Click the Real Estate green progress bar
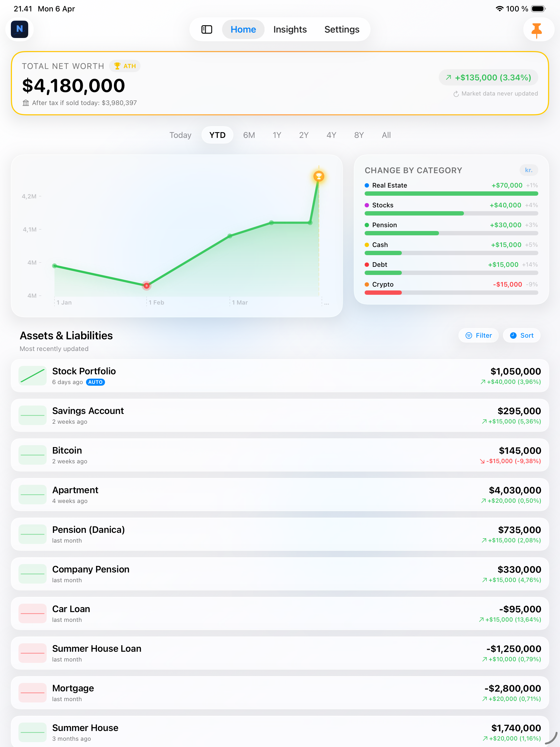Viewport: 560px width, 747px height. coord(451,194)
